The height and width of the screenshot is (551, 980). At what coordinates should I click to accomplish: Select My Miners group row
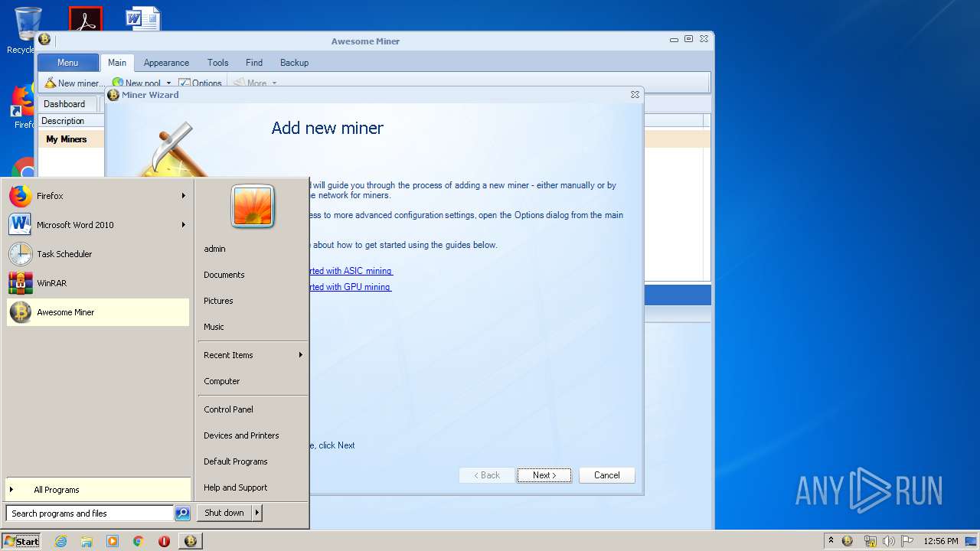point(67,139)
